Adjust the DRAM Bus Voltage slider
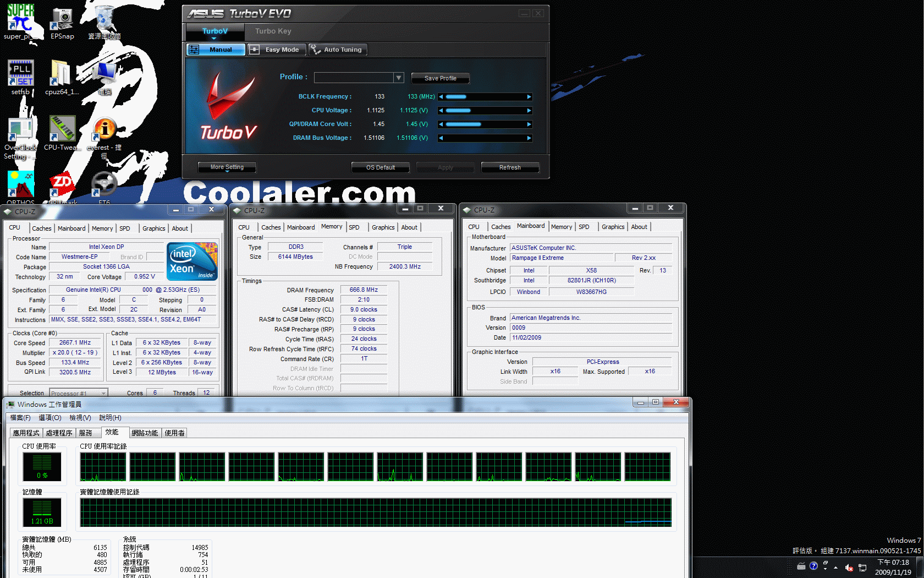The height and width of the screenshot is (578, 924). pos(485,138)
